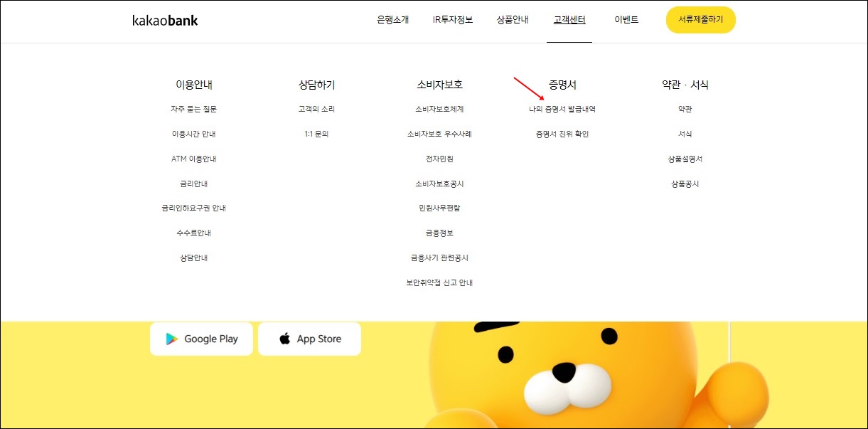Open the IR투자정보 menu
The height and width of the screenshot is (429, 868).
(x=453, y=20)
